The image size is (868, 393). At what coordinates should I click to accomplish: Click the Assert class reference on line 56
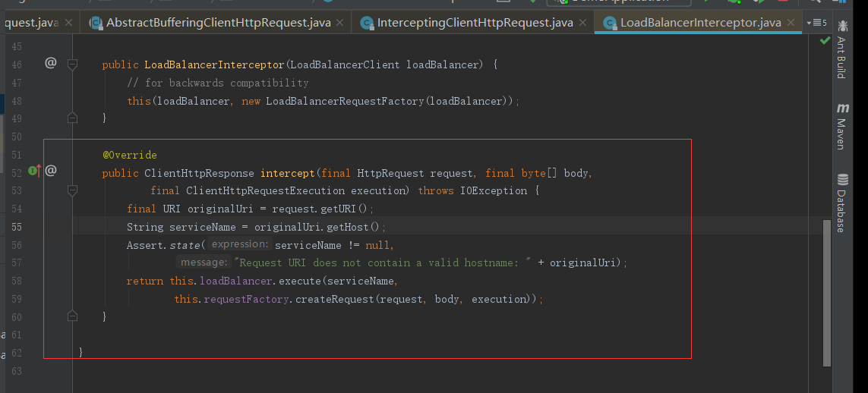pos(145,245)
